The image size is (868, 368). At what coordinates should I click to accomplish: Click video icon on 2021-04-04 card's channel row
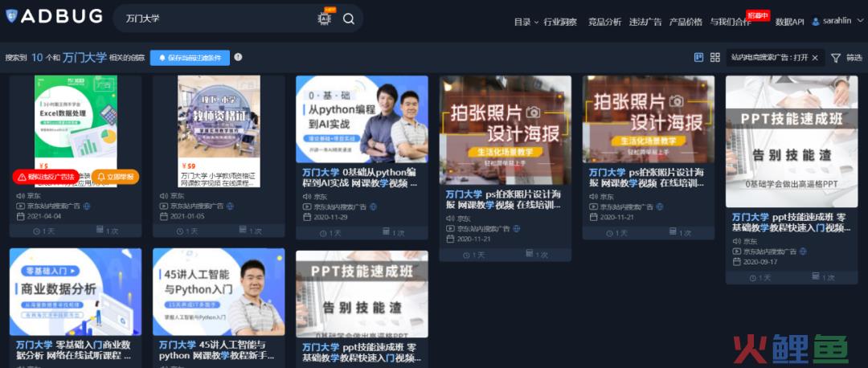(20, 206)
